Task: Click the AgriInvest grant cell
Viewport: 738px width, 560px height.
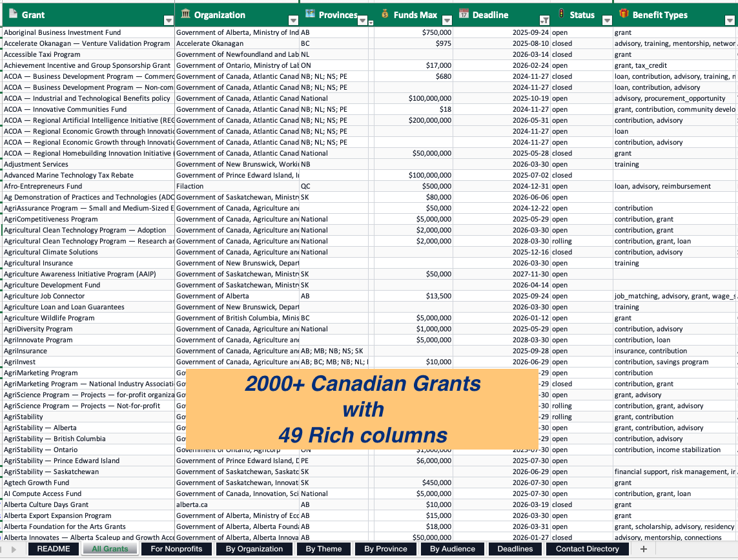Action: [88, 362]
